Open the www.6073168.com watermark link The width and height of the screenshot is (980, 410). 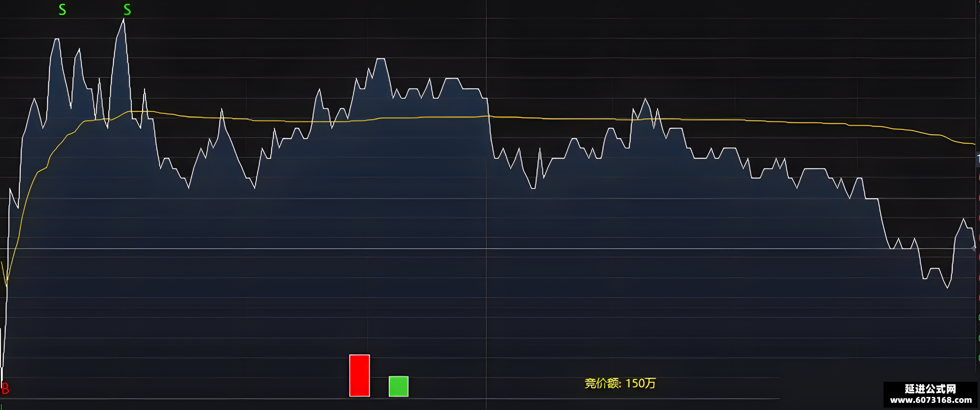(x=931, y=400)
